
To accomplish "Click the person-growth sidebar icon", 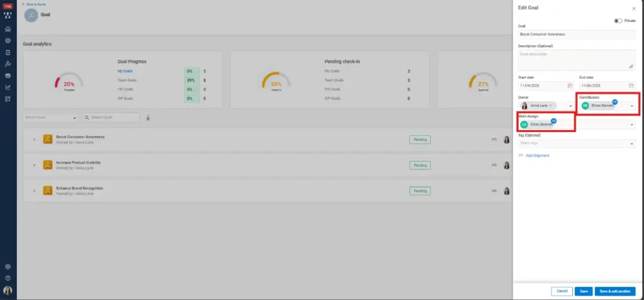I will [8, 64].
